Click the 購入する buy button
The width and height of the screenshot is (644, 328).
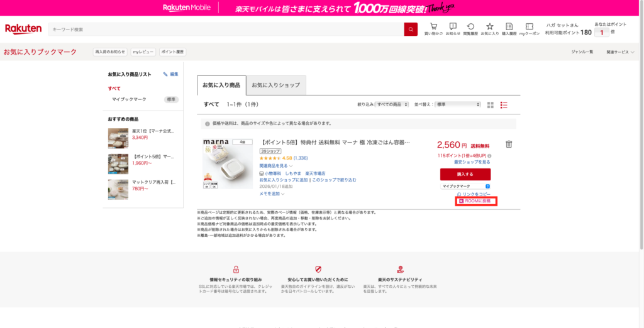tap(465, 175)
